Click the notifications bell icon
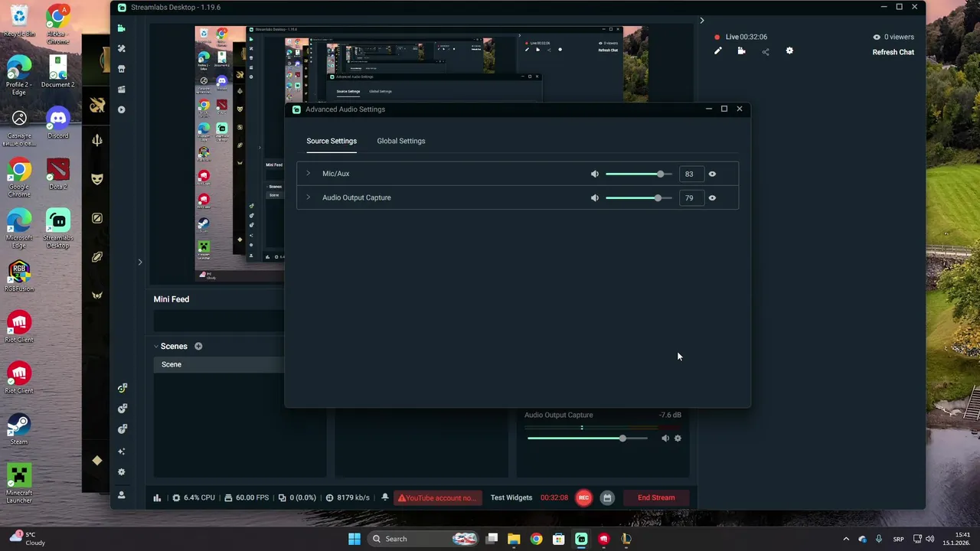 [x=385, y=497]
